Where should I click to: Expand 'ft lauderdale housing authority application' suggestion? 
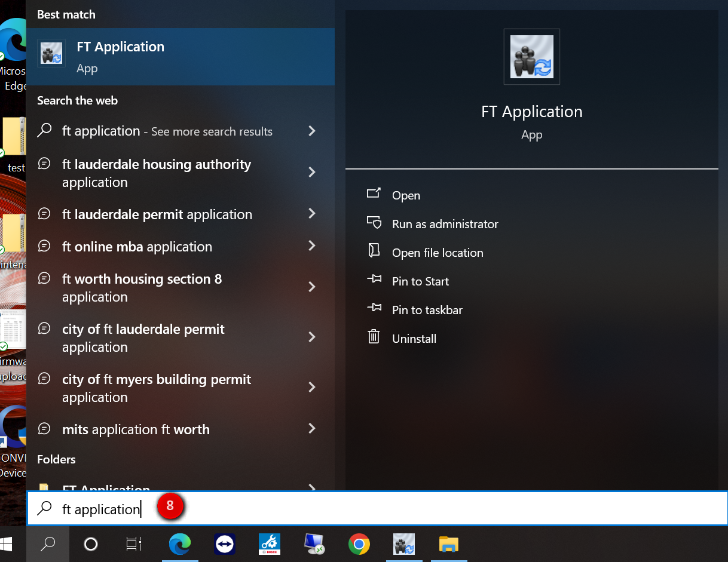311,173
